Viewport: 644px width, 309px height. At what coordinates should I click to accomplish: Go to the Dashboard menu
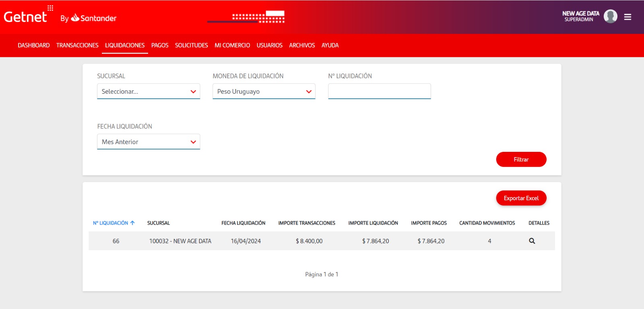(x=34, y=46)
